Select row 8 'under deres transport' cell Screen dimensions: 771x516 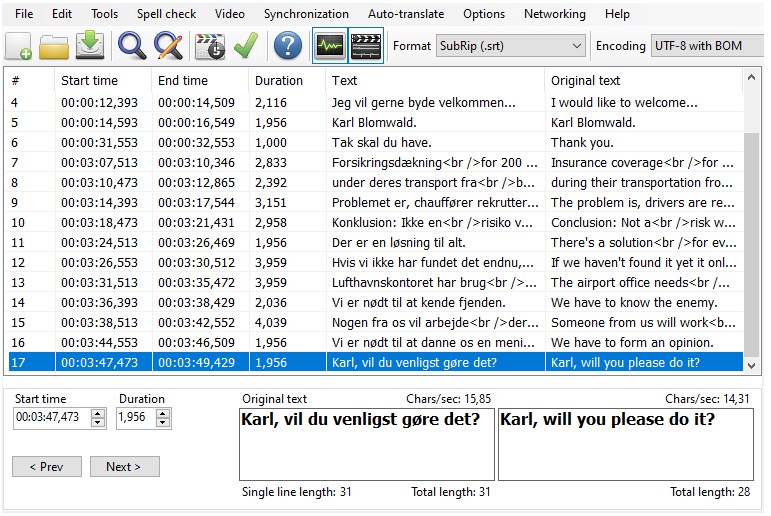(x=435, y=182)
